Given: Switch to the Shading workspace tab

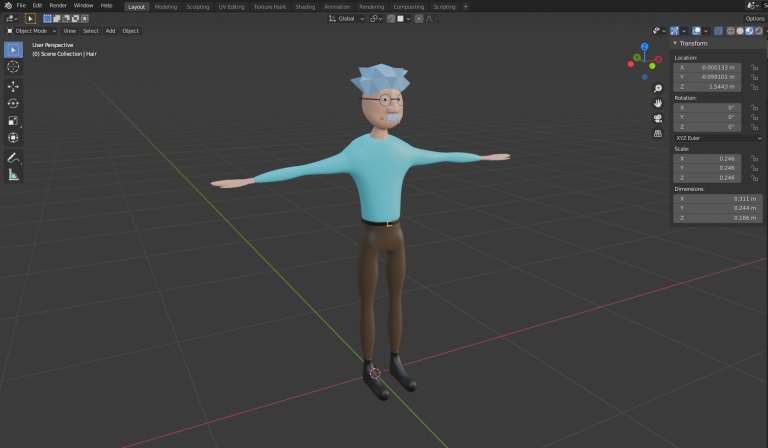Looking at the screenshot, I should (x=305, y=7).
